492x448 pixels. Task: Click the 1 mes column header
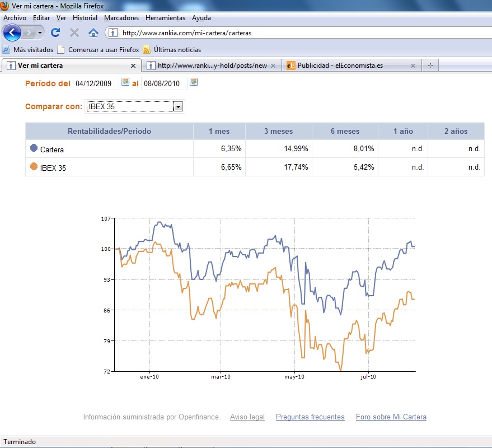pyautogui.click(x=219, y=131)
